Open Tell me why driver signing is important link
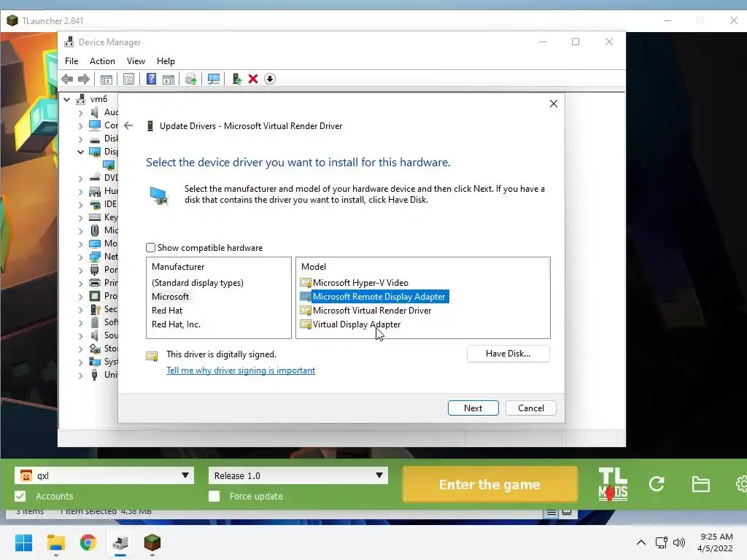 241,370
